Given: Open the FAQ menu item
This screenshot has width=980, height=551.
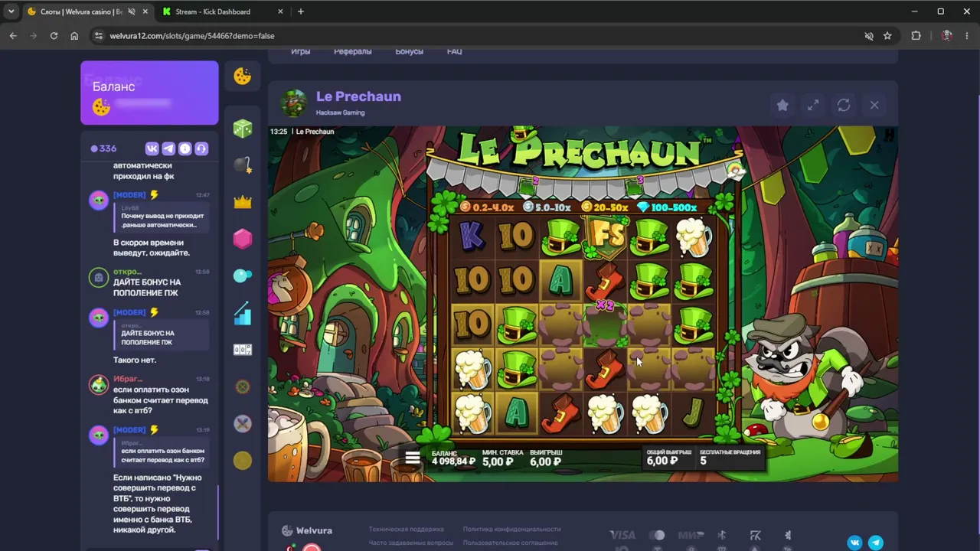Looking at the screenshot, I should coord(455,51).
